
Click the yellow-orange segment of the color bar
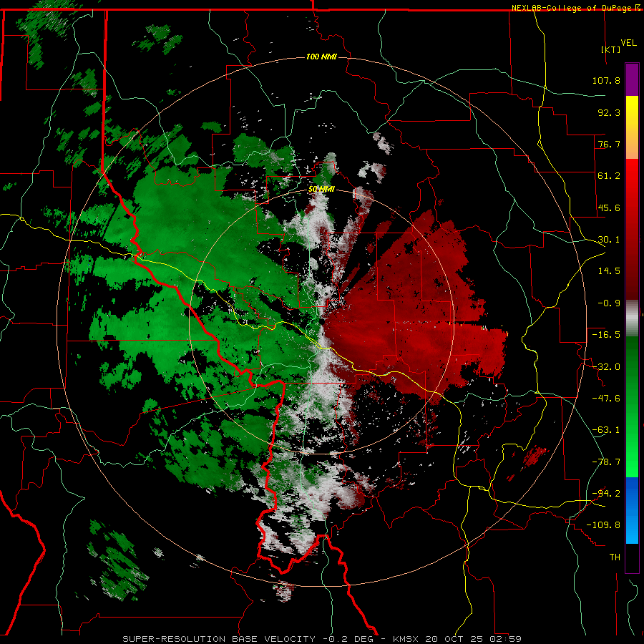[x=632, y=127]
